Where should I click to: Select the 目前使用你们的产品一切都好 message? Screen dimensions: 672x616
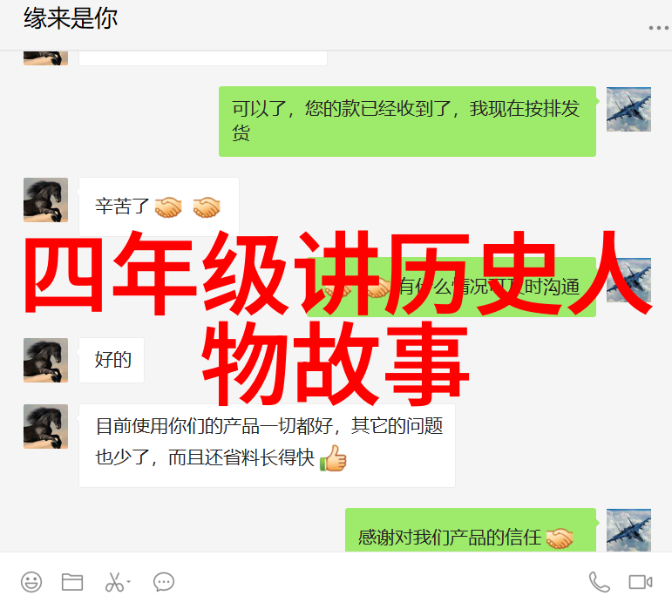pyautogui.click(x=267, y=445)
